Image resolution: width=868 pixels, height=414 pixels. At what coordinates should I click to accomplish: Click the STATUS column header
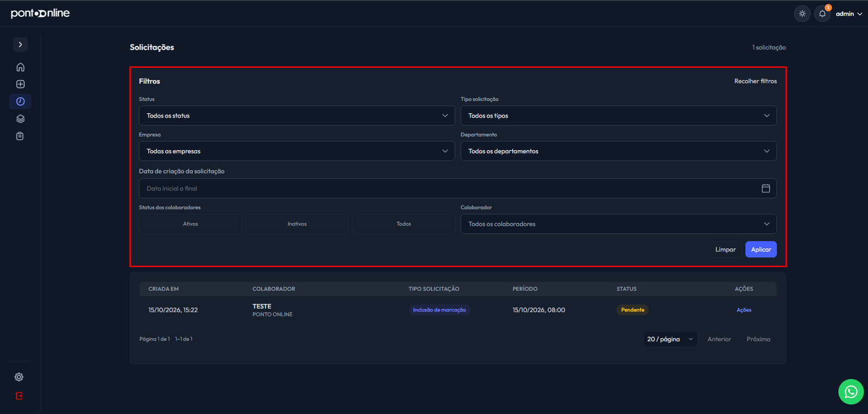pos(627,289)
